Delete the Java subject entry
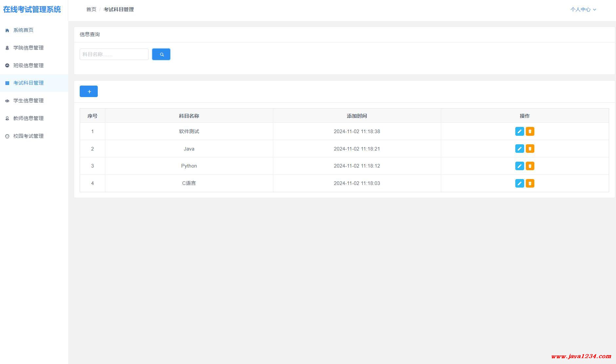Viewport: 616px width, 364px height. click(530, 149)
